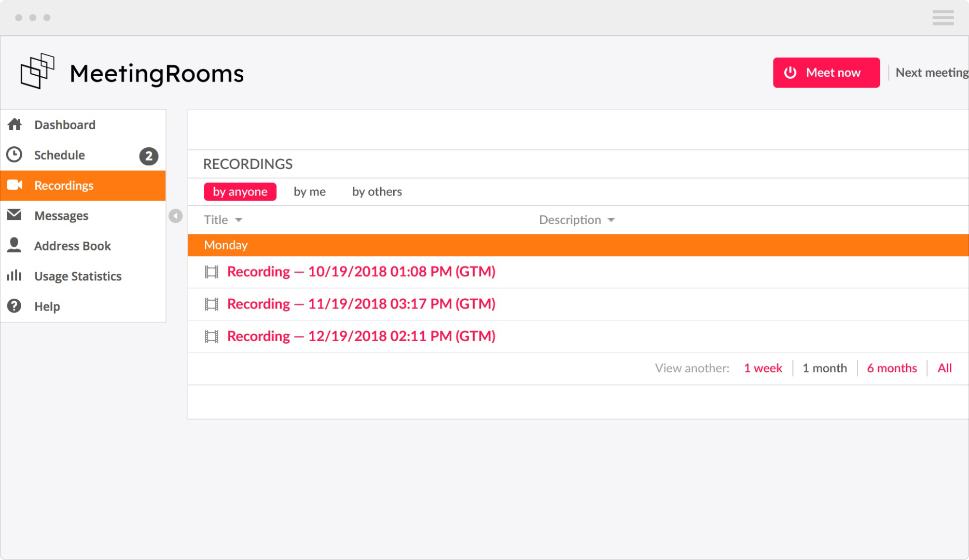Keep 'by anyone' filter selected
This screenshot has height=560, width=969.
pos(240,191)
